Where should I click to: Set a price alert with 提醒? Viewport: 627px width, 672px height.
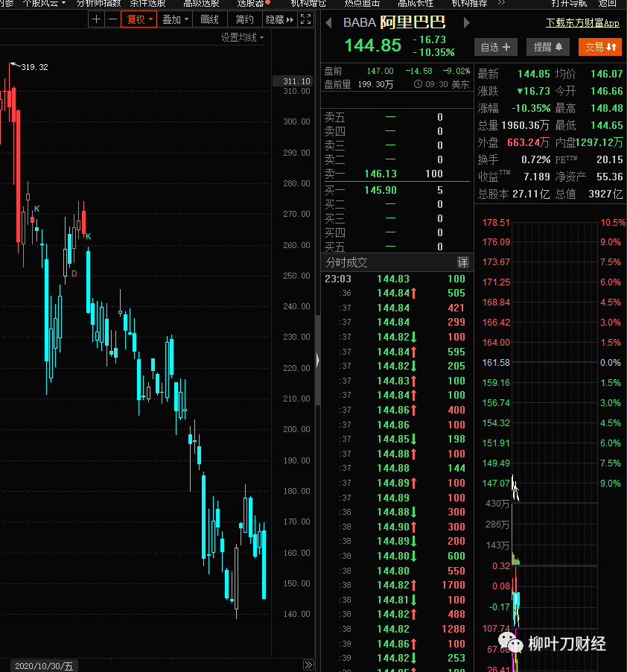click(x=548, y=47)
